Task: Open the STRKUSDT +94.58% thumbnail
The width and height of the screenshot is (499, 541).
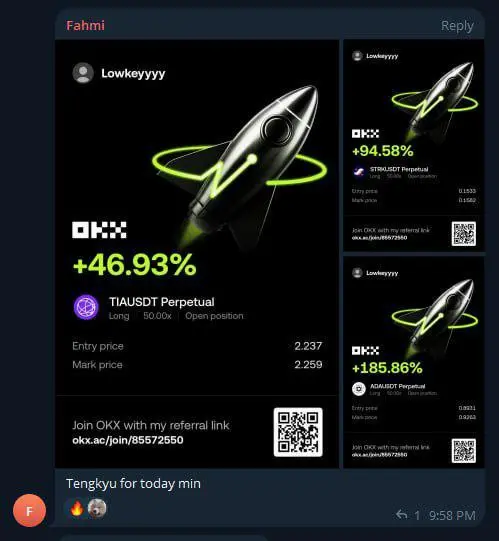Action: (x=413, y=145)
